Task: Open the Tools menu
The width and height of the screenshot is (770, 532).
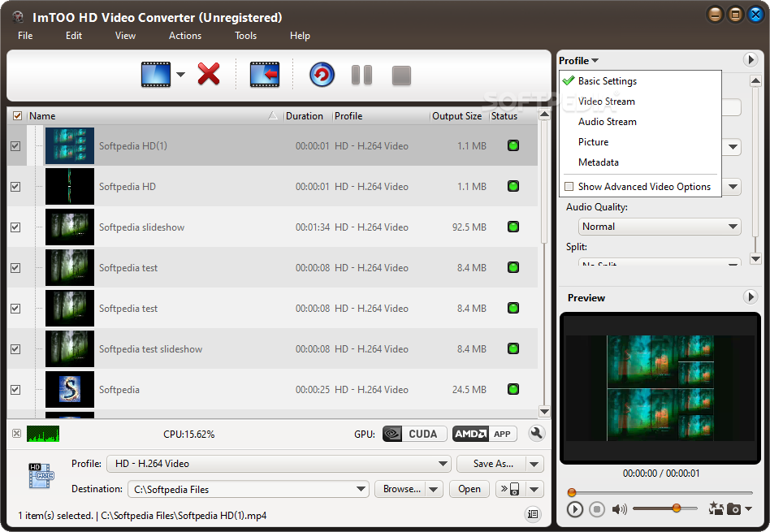Action: 245,36
